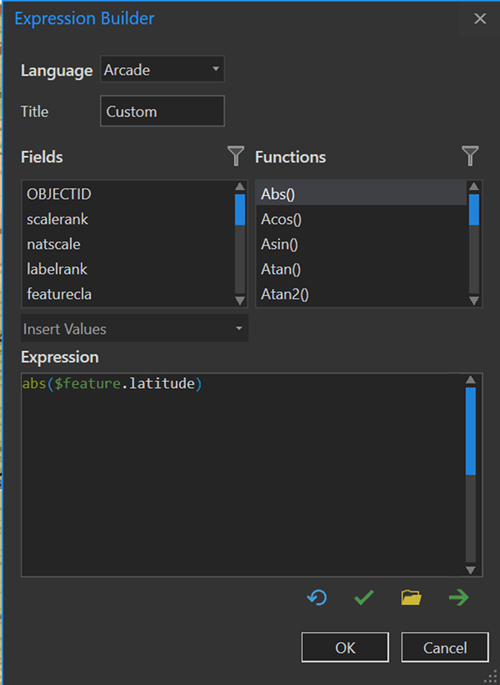Click the Functions filter funnel icon

coord(470,156)
